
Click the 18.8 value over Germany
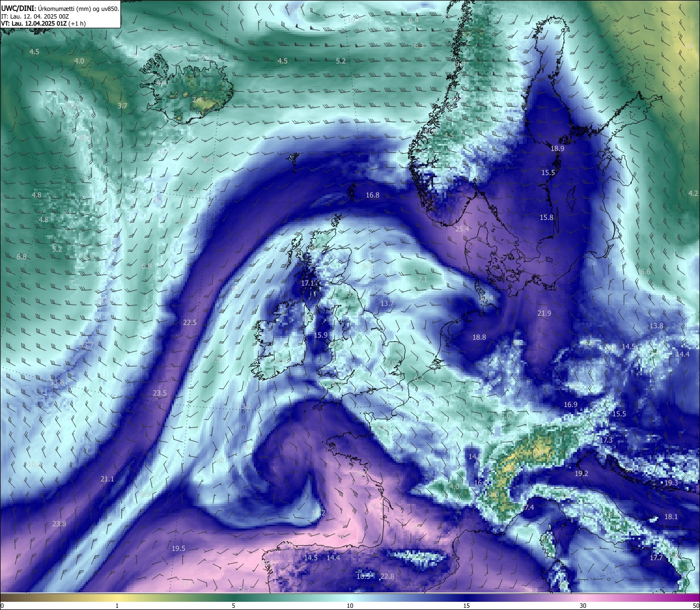[479, 337]
